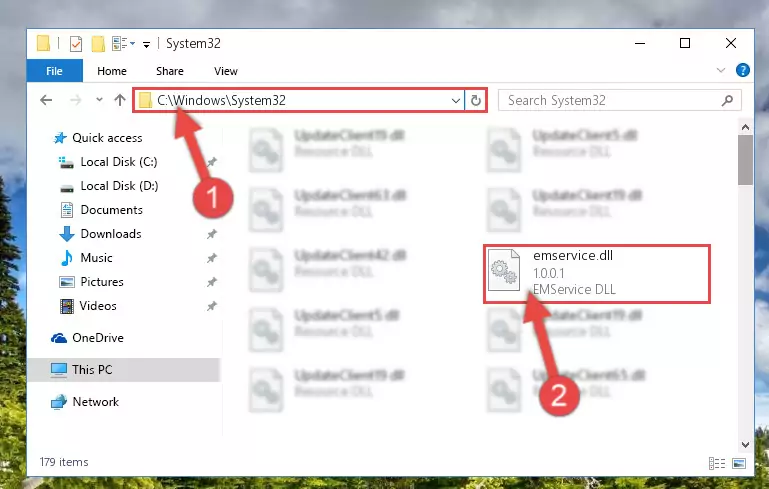Click the pin icon beside Music
Image resolution: width=769 pixels, height=489 pixels.
211,258
